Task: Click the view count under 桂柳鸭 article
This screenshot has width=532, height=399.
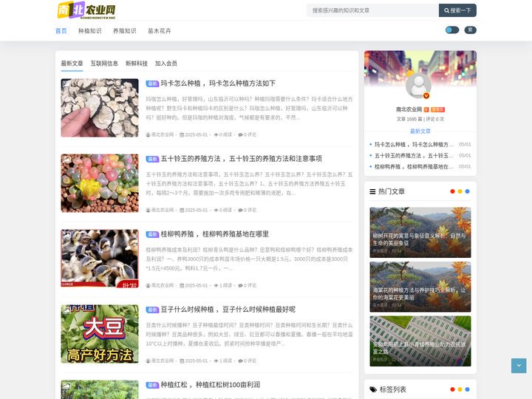Action: (223, 285)
